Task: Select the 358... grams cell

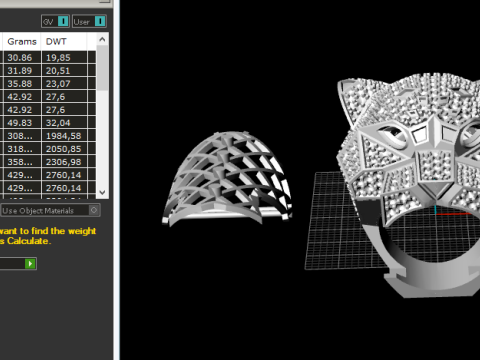Action: (22, 162)
